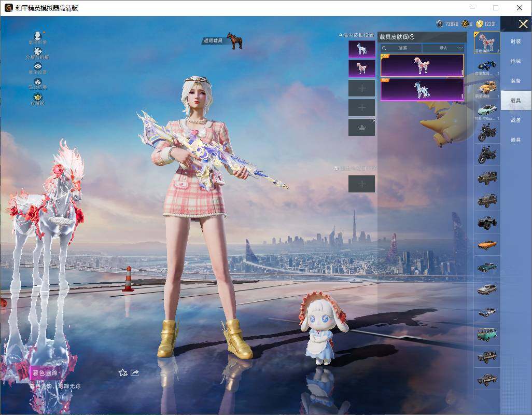
Task: Click the brown horse 适用载具 icon
Action: click(x=234, y=40)
